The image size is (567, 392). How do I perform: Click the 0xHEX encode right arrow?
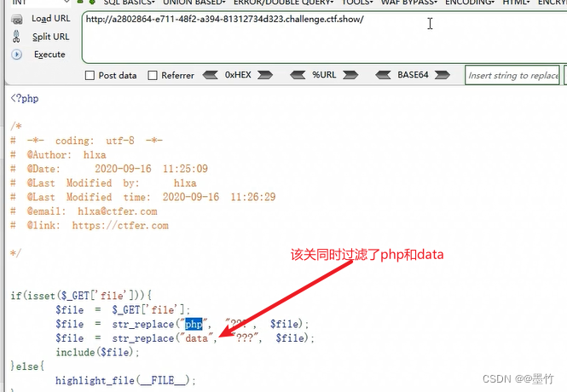(265, 75)
